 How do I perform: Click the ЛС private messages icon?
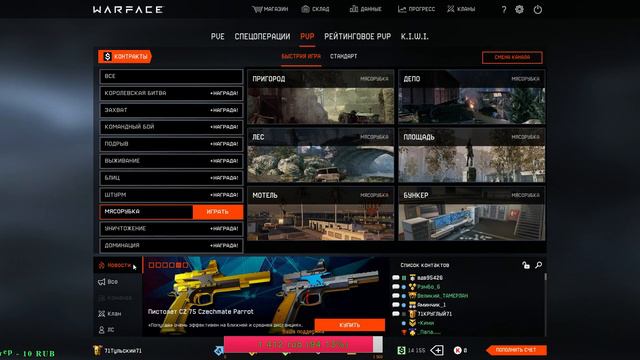(x=102, y=329)
